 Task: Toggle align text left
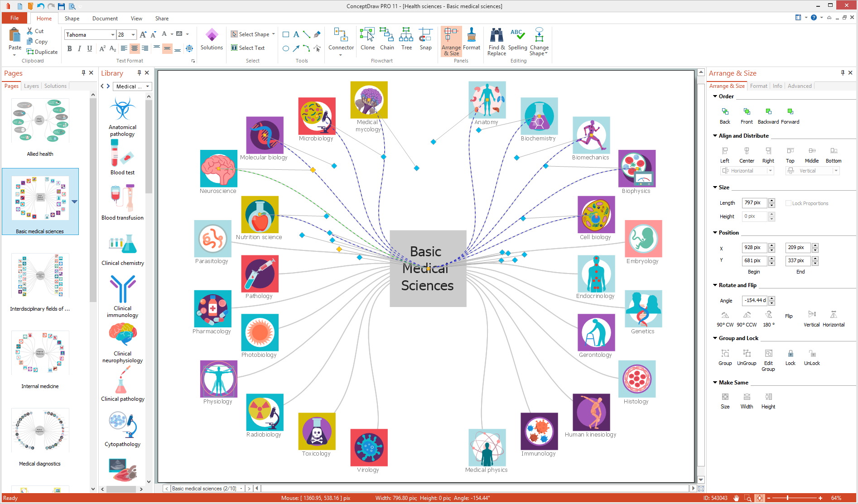click(124, 48)
